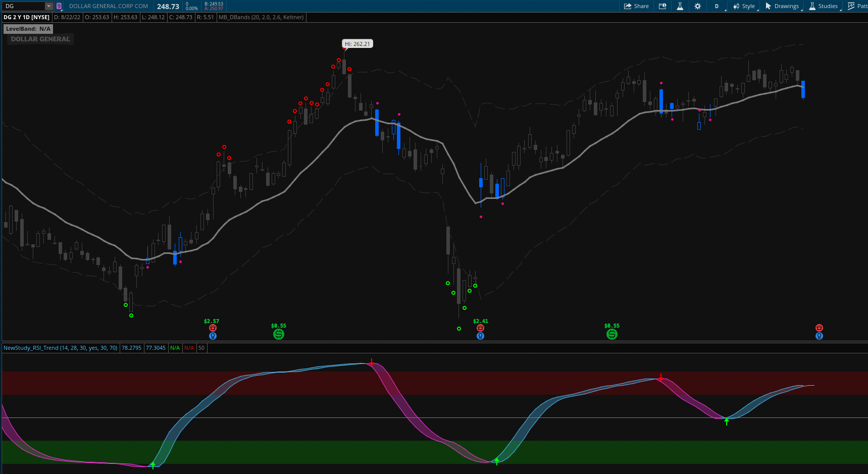Open the Patterns menu button
This screenshot has width=868, height=474.
[857, 6]
